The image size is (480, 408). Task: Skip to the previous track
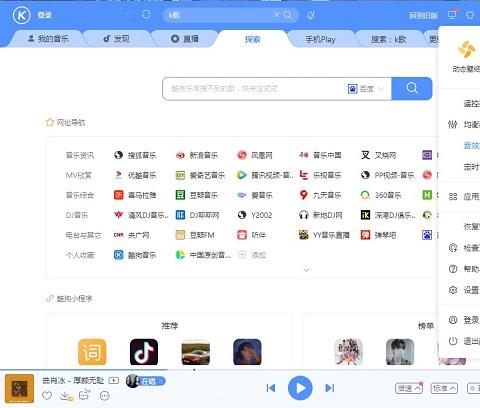[x=271, y=388]
